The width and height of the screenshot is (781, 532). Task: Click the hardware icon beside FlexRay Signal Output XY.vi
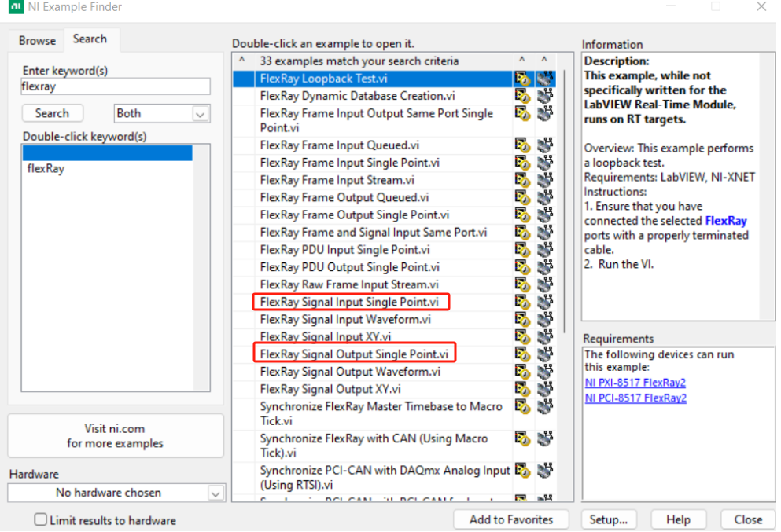545,389
